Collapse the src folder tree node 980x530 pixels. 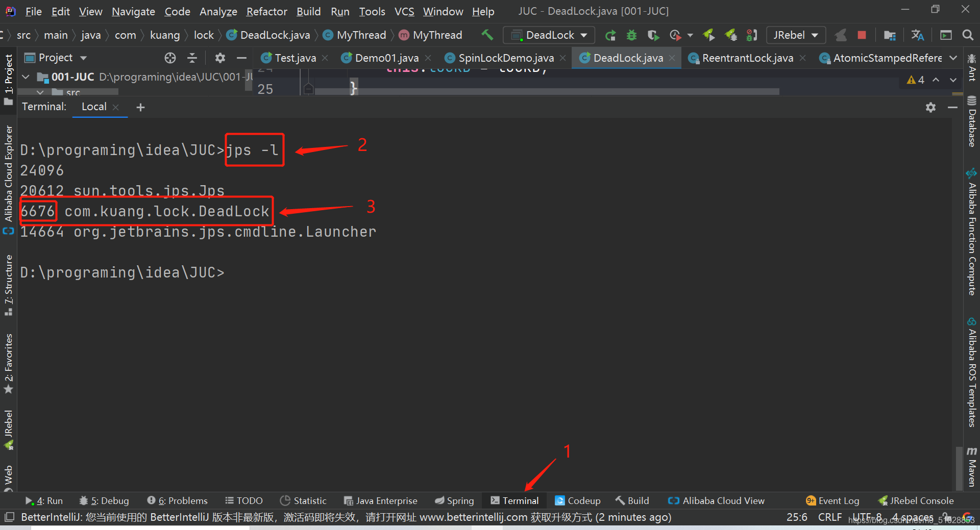click(40, 92)
